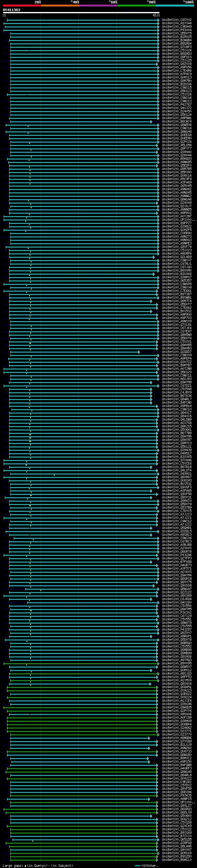Open the UniRef100_B2M0U5 hit link
The image size is (197, 868).
pyautogui.click(x=177, y=37)
